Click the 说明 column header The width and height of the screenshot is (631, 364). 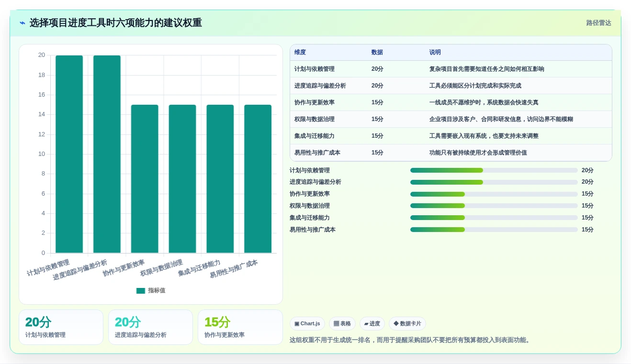435,53
